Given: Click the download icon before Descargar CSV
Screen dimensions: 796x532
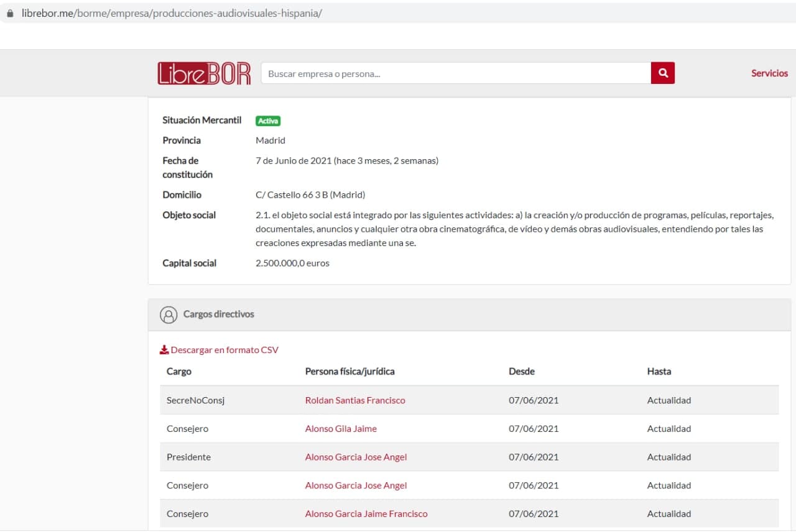Looking at the screenshot, I should tap(164, 350).
